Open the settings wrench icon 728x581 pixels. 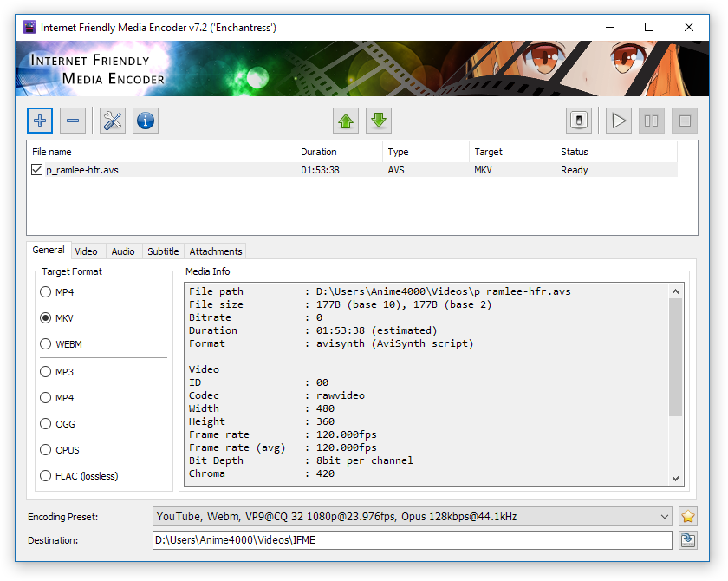(x=112, y=121)
